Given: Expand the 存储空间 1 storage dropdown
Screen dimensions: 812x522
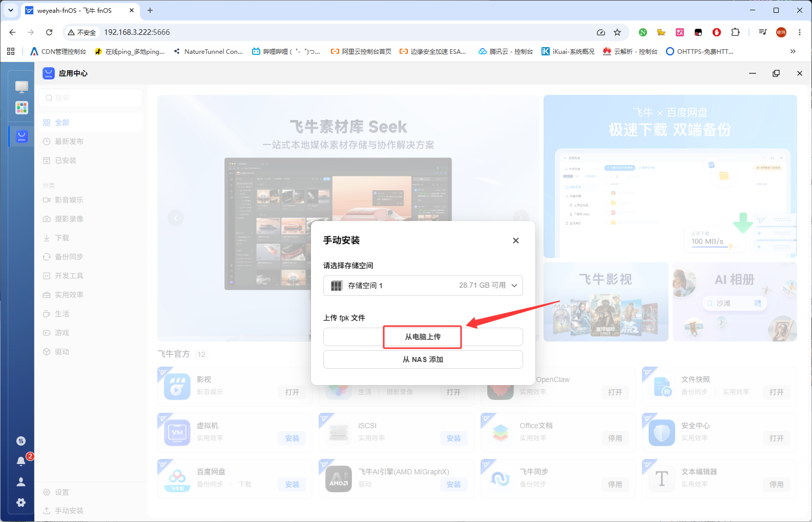Looking at the screenshot, I should [423, 286].
